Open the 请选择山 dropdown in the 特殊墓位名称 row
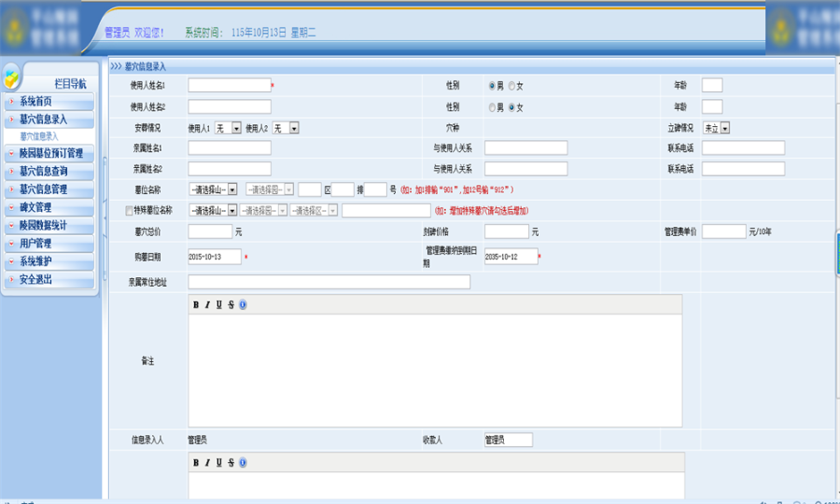 point(213,211)
